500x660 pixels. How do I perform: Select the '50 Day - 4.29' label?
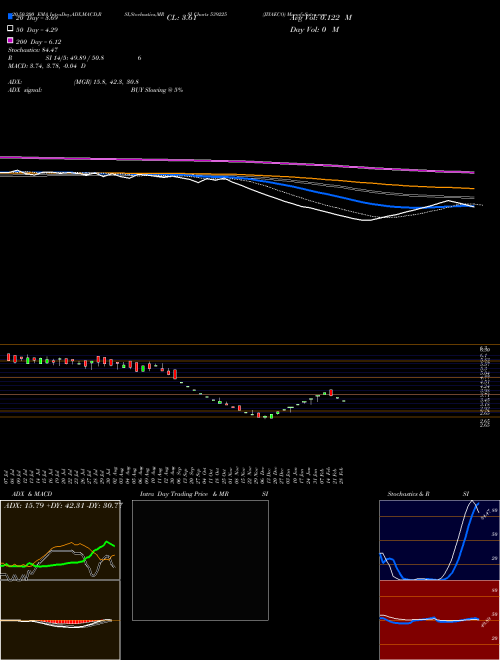point(37,30)
